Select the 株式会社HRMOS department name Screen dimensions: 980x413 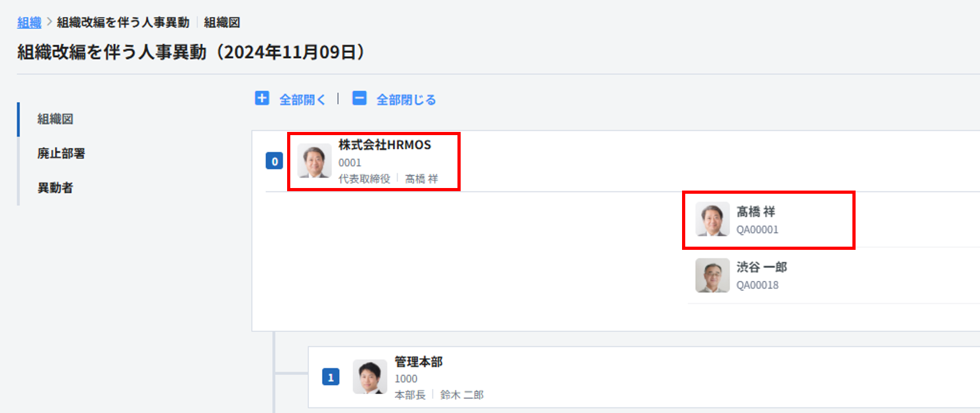[385, 145]
